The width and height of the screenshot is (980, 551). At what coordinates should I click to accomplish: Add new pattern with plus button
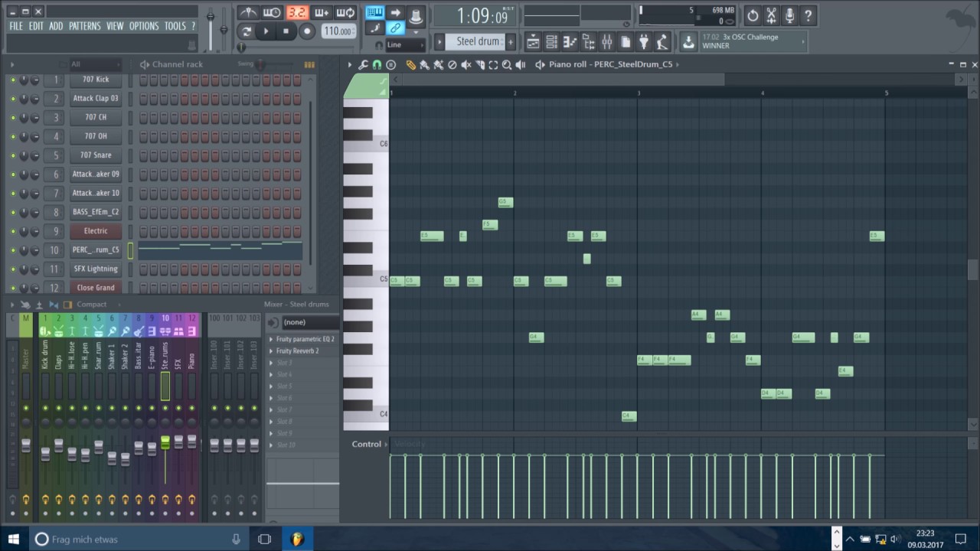tap(511, 41)
